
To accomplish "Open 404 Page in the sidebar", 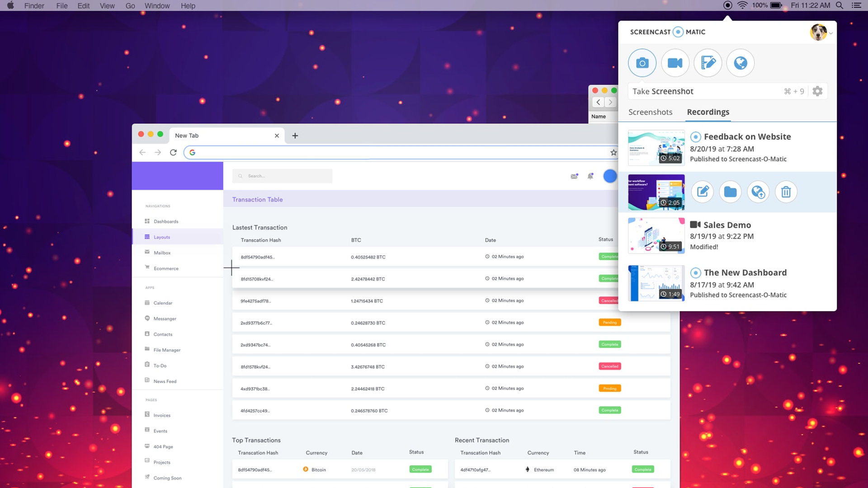I will coord(163,446).
